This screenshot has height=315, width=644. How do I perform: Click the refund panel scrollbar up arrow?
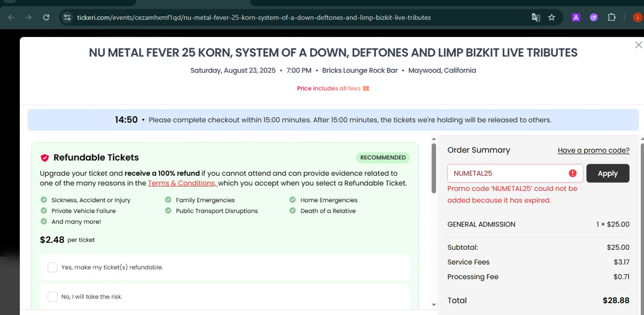[x=434, y=139]
